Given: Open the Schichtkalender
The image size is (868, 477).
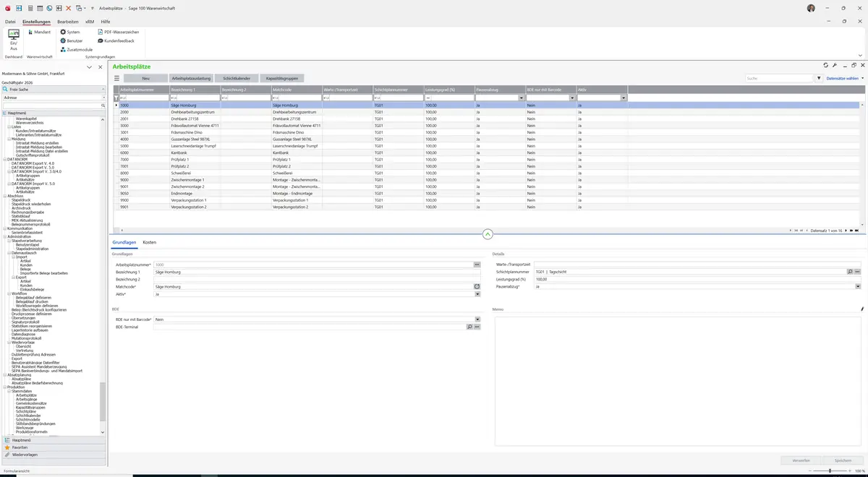Looking at the screenshot, I should pyautogui.click(x=237, y=78).
